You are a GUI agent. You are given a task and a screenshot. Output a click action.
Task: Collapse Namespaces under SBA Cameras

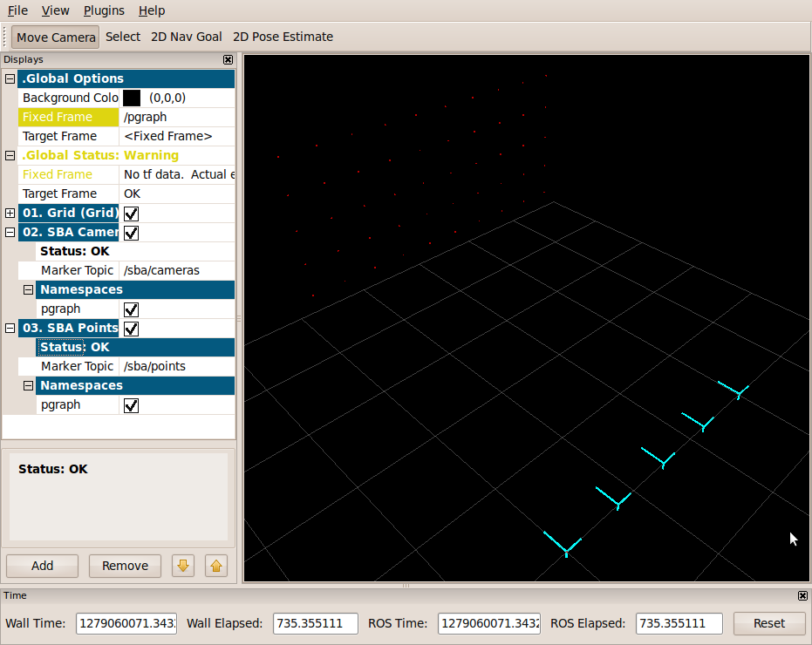click(29, 289)
